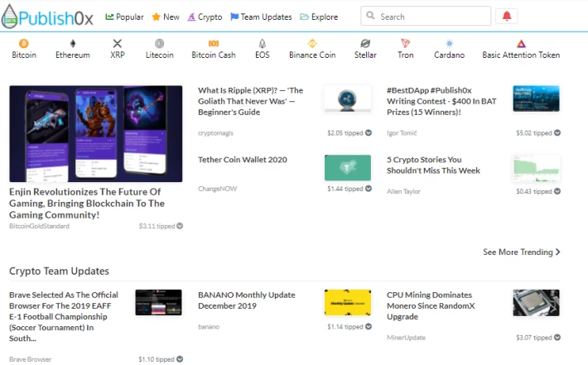The width and height of the screenshot is (588, 365).
Task: Open the Bitcoin Cash tag label
Action: (214, 55)
